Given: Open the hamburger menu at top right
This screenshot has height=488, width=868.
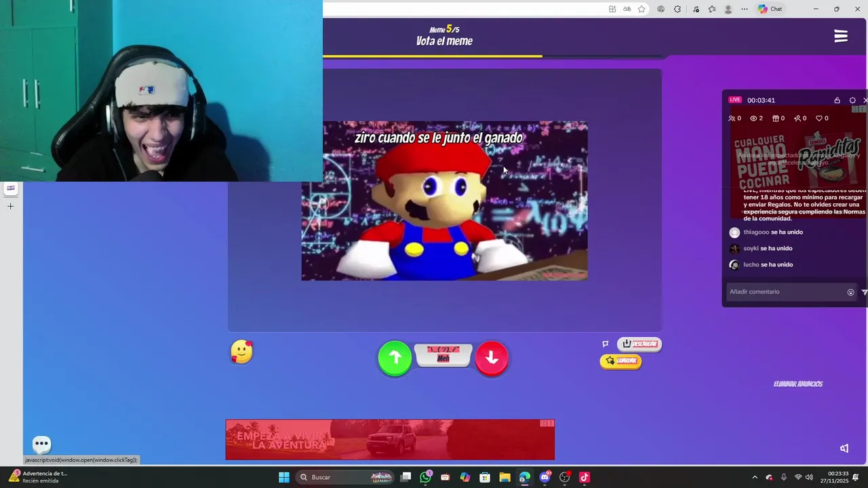Looking at the screenshot, I should pos(841,37).
